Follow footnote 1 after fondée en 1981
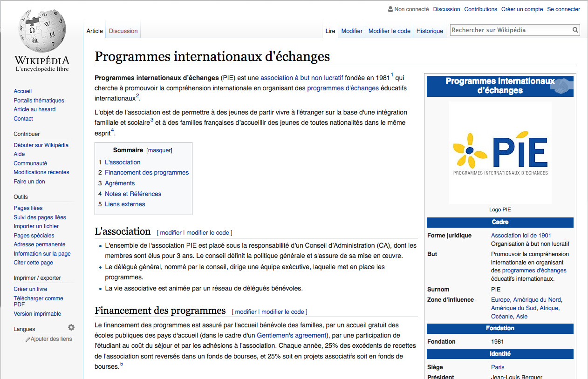The image size is (588, 379). [x=392, y=75]
